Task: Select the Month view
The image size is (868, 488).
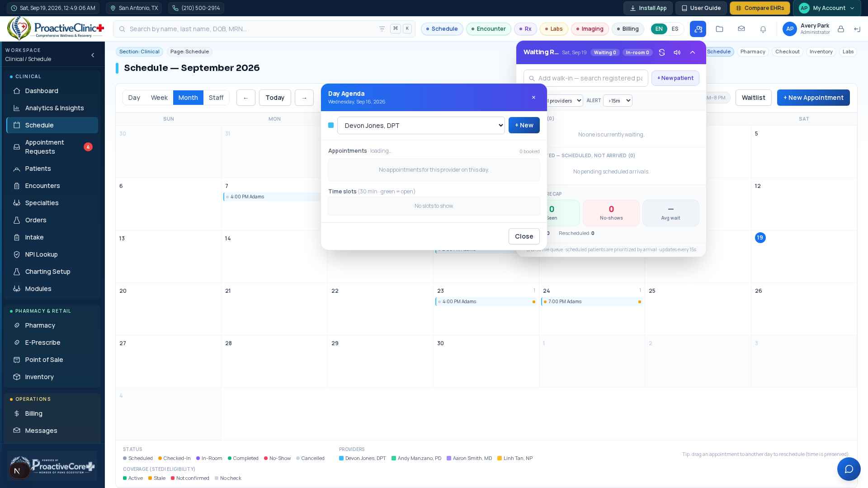Action: (188, 98)
